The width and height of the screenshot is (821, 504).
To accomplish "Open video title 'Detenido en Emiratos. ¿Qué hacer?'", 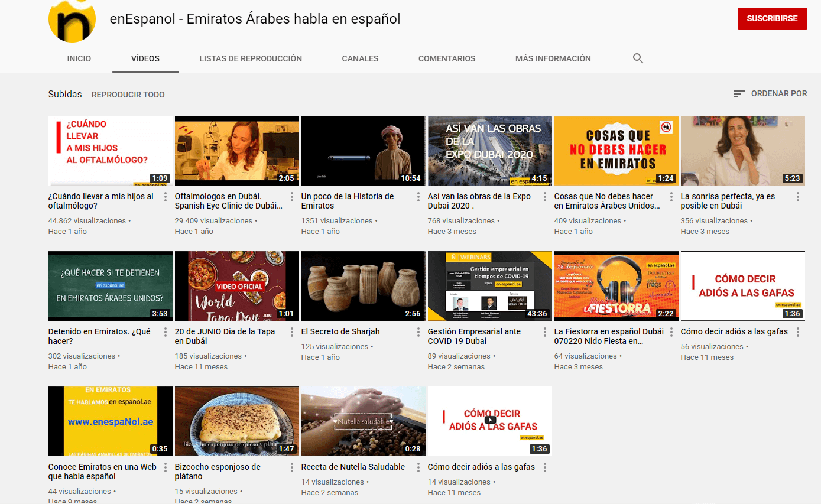I will (x=99, y=336).
